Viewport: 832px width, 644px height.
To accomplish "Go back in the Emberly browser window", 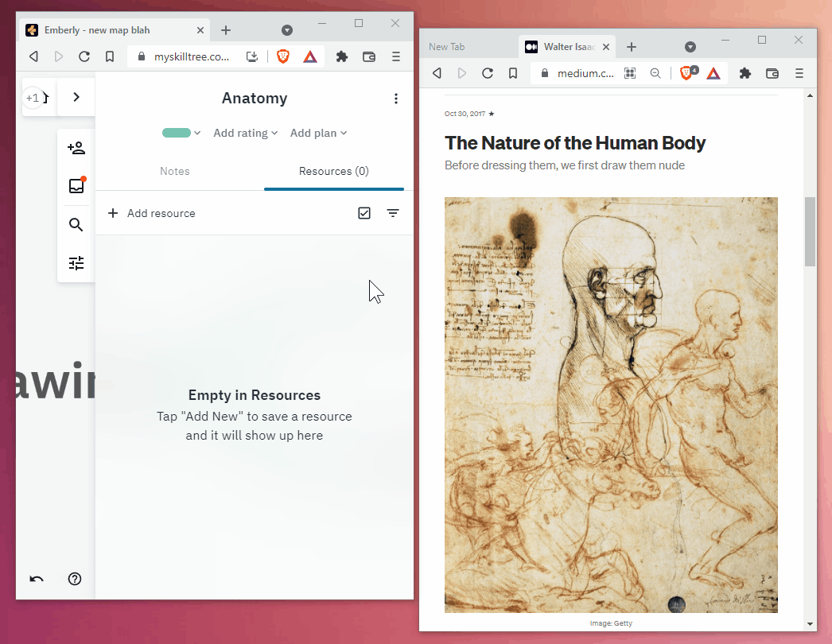I will pos(34,56).
